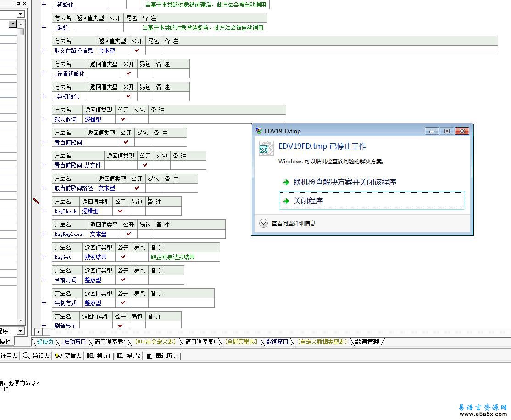Toggle 公开 checkmark for RegReplace method

click(x=129, y=234)
